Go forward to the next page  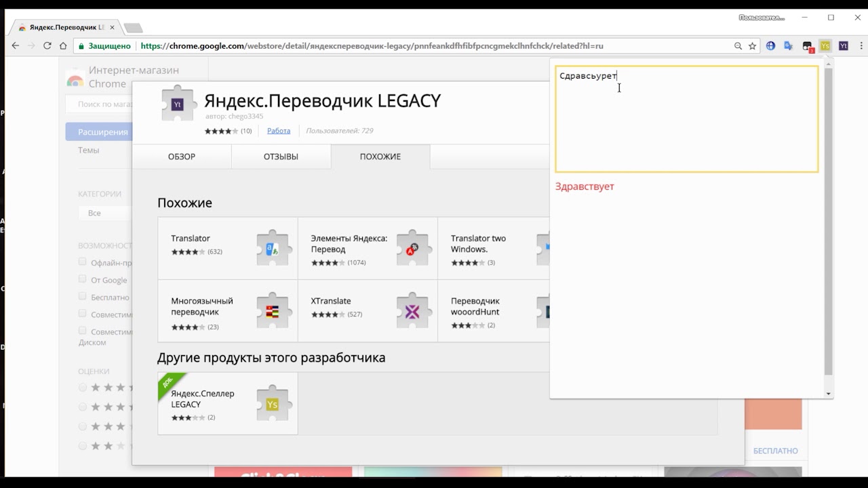[31, 46]
